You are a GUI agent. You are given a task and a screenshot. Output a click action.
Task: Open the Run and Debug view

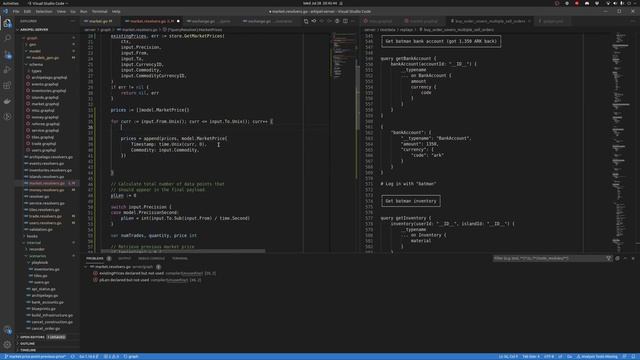click(7, 70)
